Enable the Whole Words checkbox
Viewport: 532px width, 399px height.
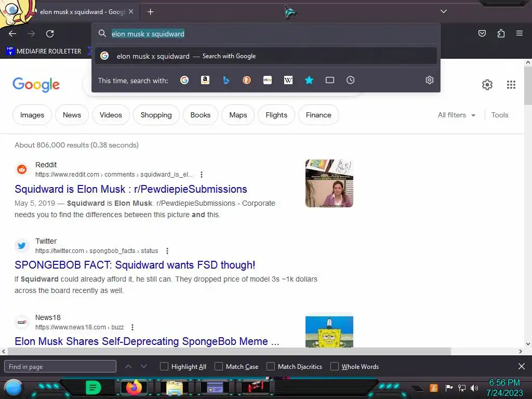point(335,366)
